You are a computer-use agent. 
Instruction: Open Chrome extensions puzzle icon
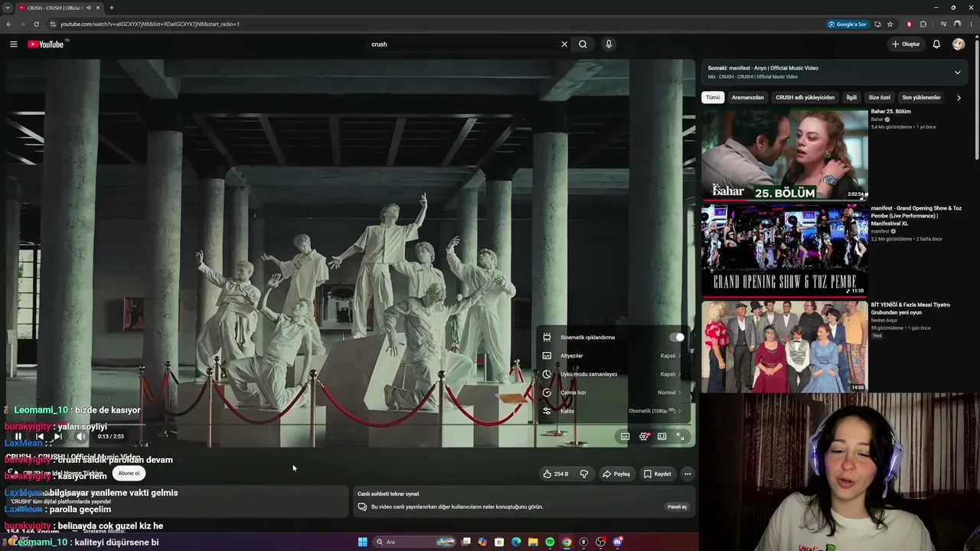[x=923, y=24]
